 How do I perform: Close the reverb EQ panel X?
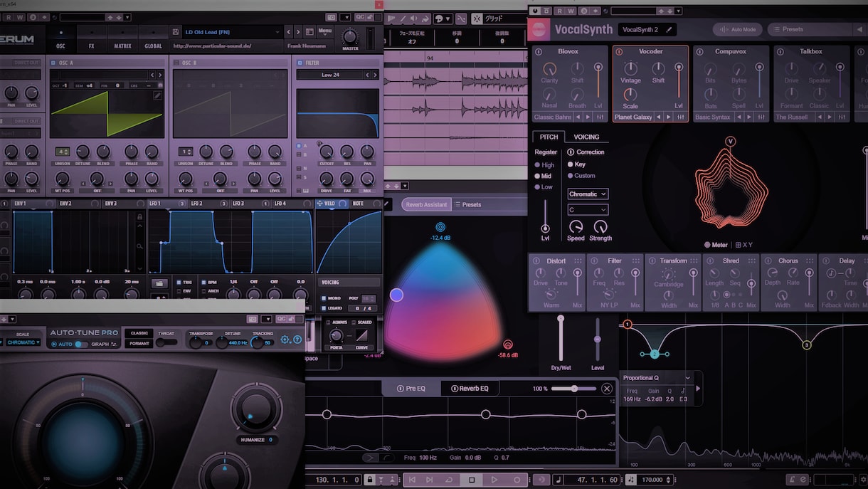[606, 389]
